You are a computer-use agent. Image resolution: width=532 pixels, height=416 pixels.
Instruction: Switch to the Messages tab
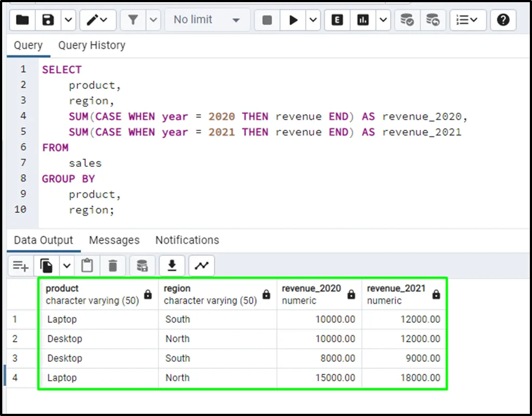(114, 240)
